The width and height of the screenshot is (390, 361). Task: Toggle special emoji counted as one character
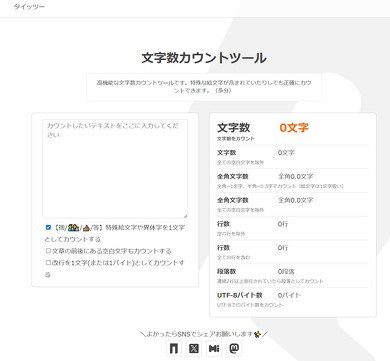48,227
